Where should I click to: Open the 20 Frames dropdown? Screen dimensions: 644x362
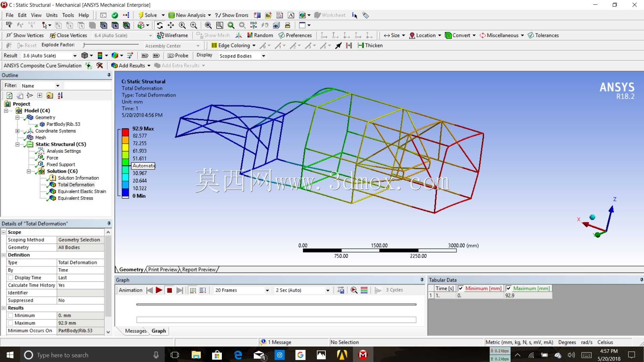point(267,290)
